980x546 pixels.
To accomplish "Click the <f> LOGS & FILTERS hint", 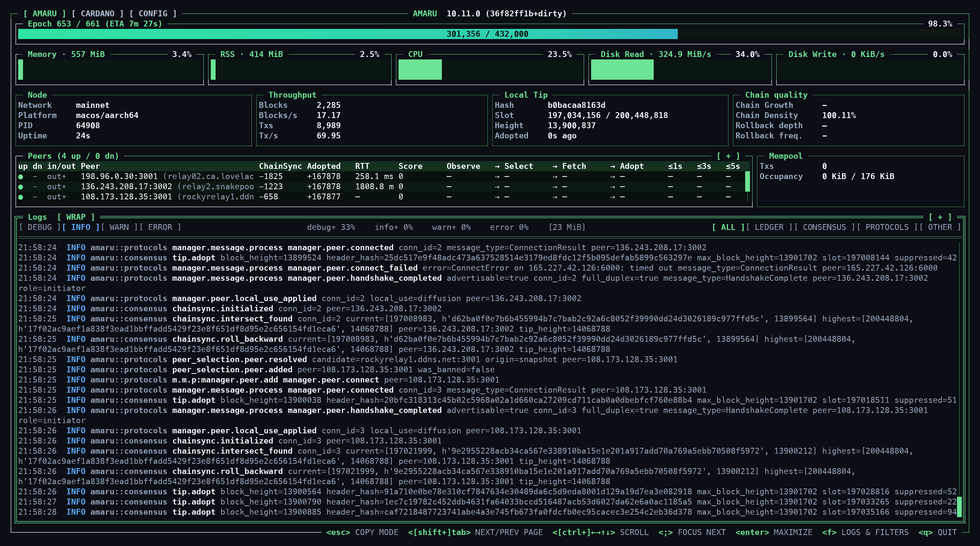I will (x=865, y=532).
